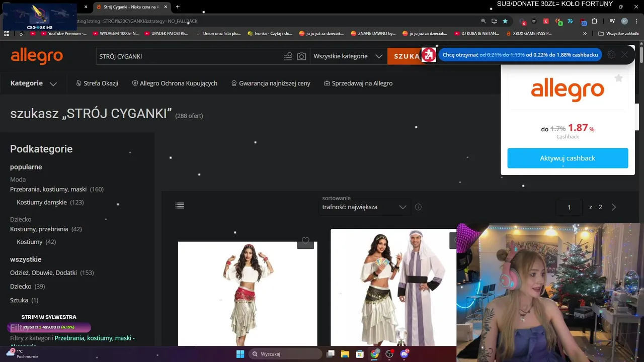This screenshot has height=362, width=644.
Task: Close the cashback notification bar
Action: click(624, 55)
